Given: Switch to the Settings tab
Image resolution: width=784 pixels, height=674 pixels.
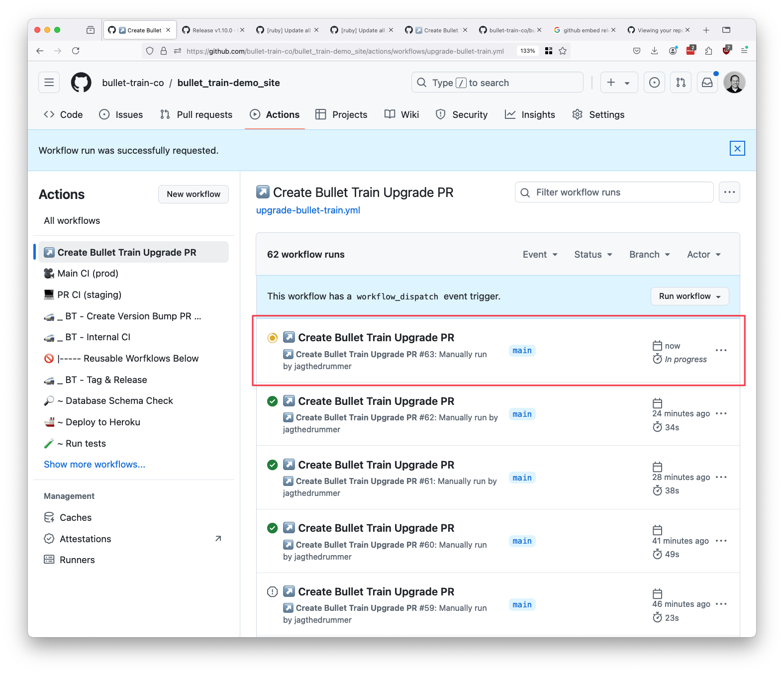Looking at the screenshot, I should pos(598,115).
